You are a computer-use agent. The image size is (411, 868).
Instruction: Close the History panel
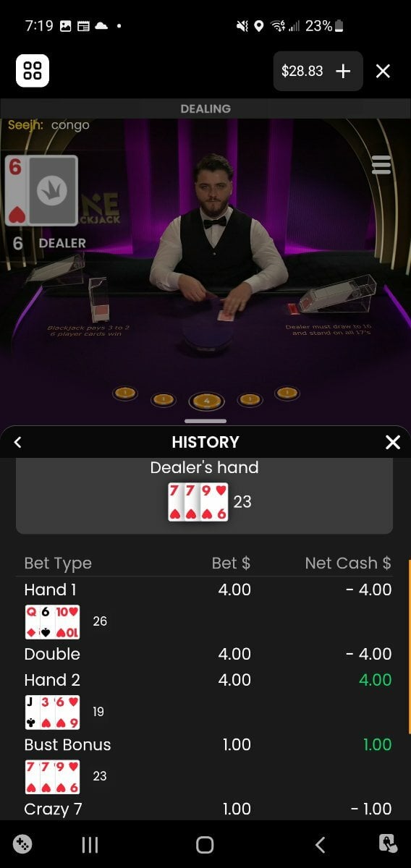coord(393,442)
